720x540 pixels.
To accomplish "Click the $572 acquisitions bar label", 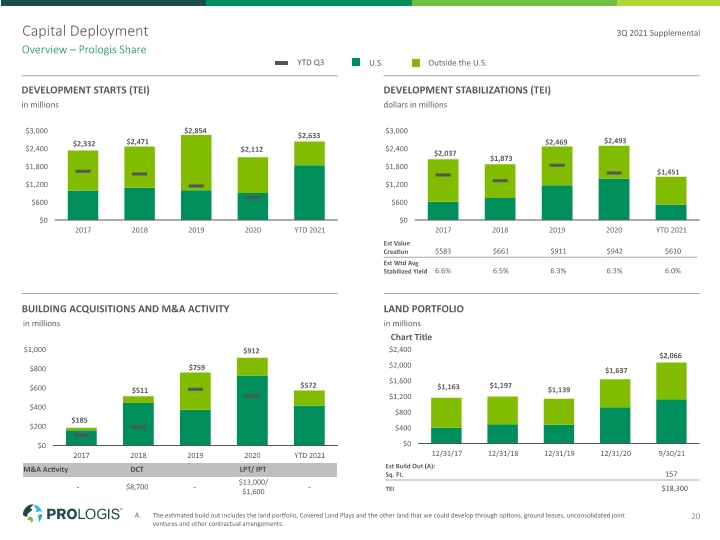I will tap(309, 385).
